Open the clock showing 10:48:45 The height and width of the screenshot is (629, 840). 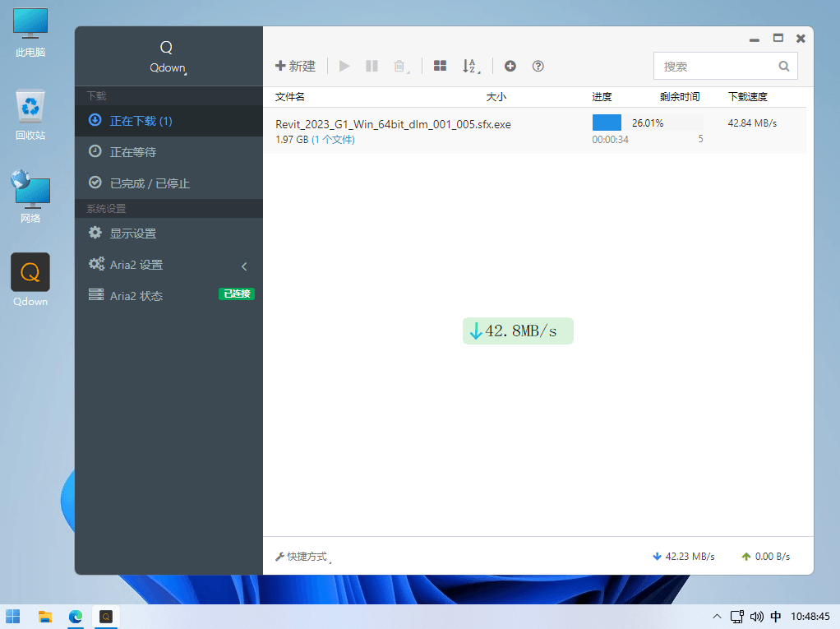(x=810, y=617)
